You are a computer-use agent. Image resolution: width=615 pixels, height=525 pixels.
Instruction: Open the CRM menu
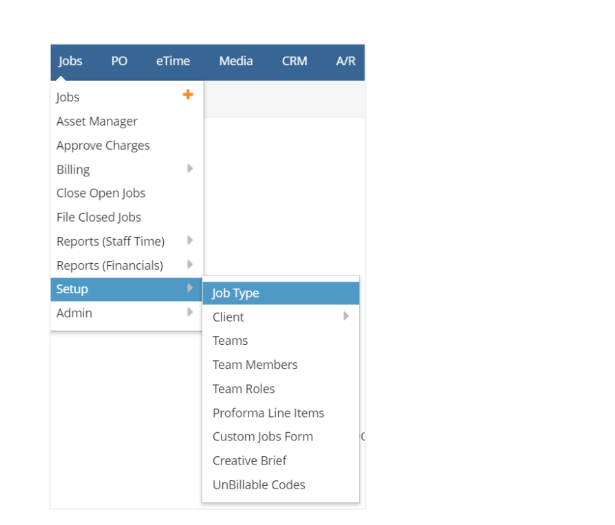point(295,61)
